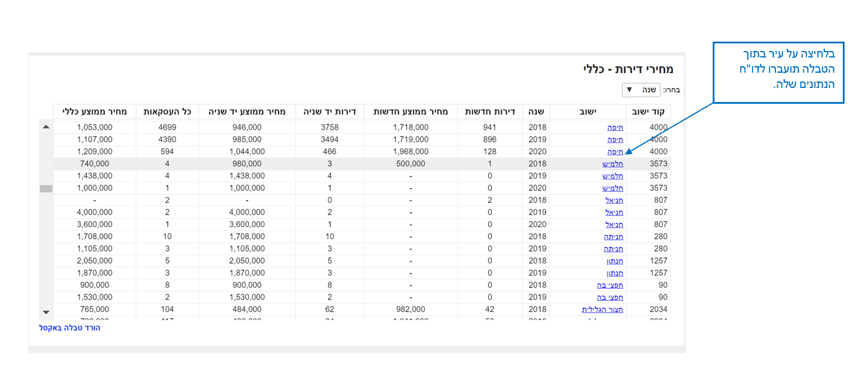The image size is (868, 370).
Task: Click the כל העסקאות column header
Action: tap(168, 111)
